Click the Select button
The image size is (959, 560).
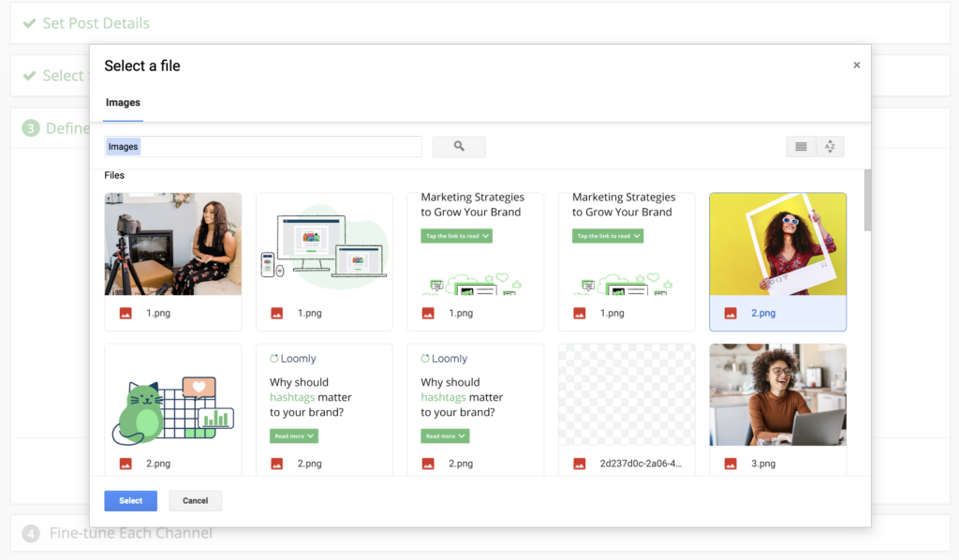pyautogui.click(x=130, y=500)
